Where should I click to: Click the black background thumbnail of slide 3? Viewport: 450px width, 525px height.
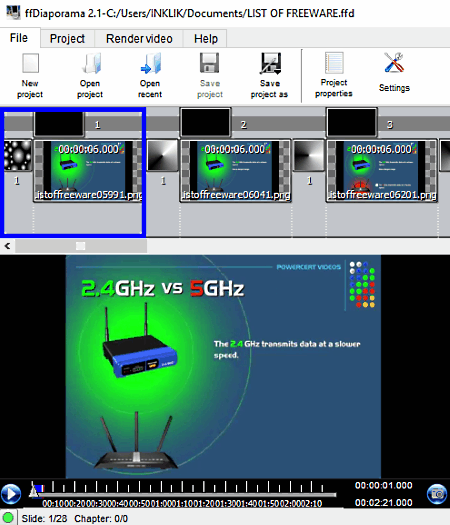(x=352, y=122)
